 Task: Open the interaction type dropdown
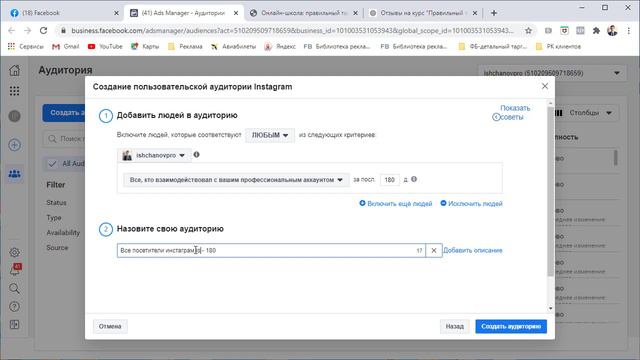click(x=236, y=180)
